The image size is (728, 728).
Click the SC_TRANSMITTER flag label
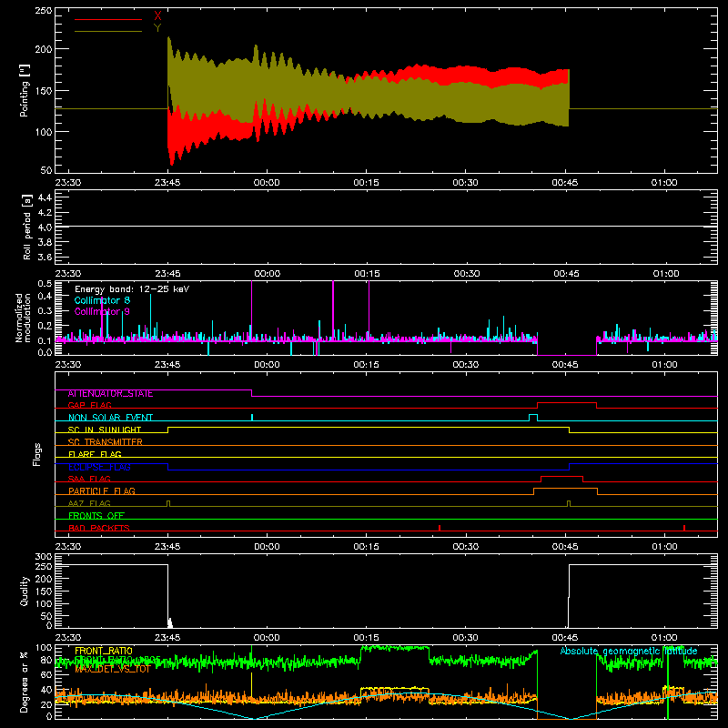tap(105, 442)
